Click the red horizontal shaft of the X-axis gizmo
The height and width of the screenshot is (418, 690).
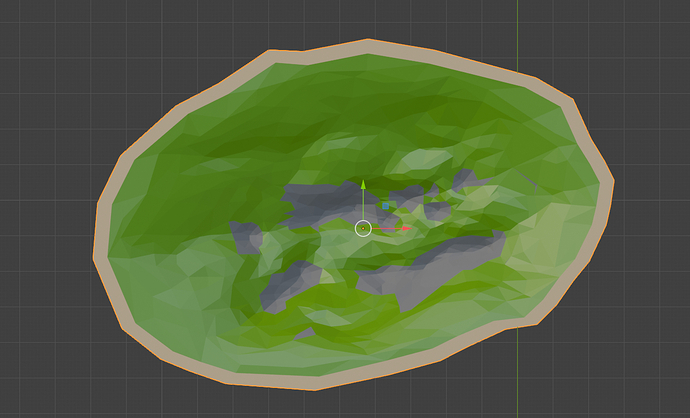coord(386,229)
